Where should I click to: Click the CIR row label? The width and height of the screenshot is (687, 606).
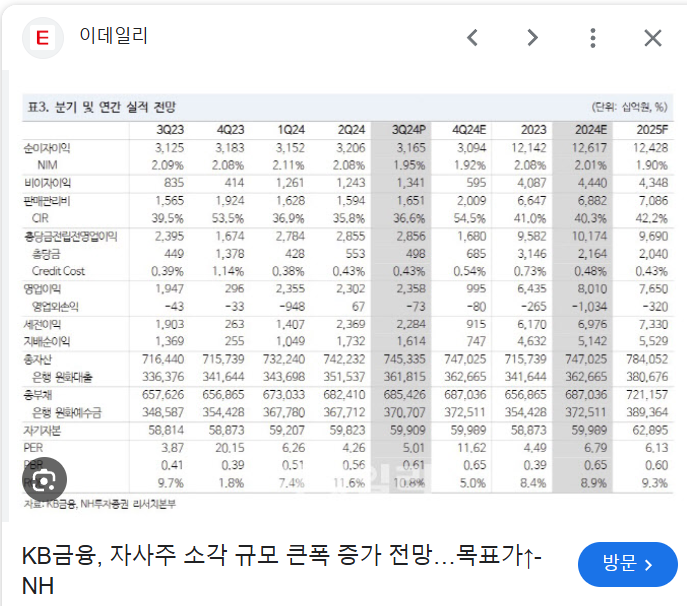pos(40,218)
